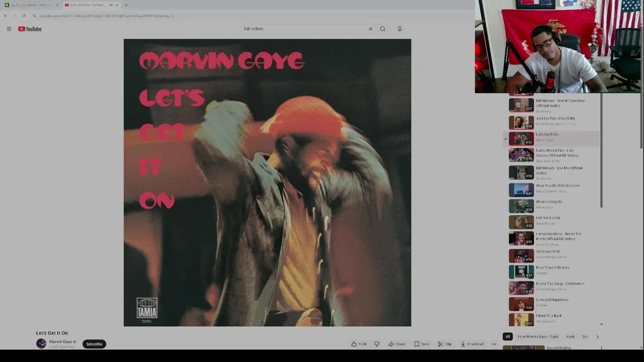Viewport: 644px width, 362px height.
Task: Dislike the video with thumbs down
Action: pyautogui.click(x=376, y=344)
